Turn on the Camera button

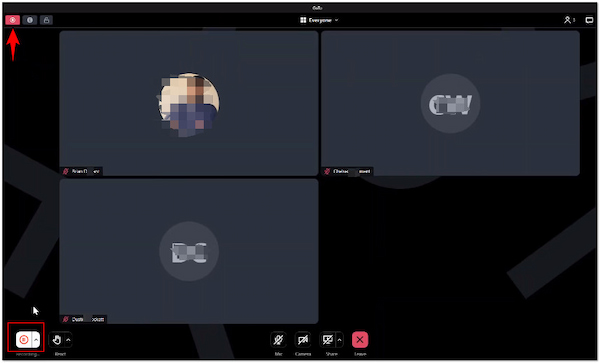[303, 339]
